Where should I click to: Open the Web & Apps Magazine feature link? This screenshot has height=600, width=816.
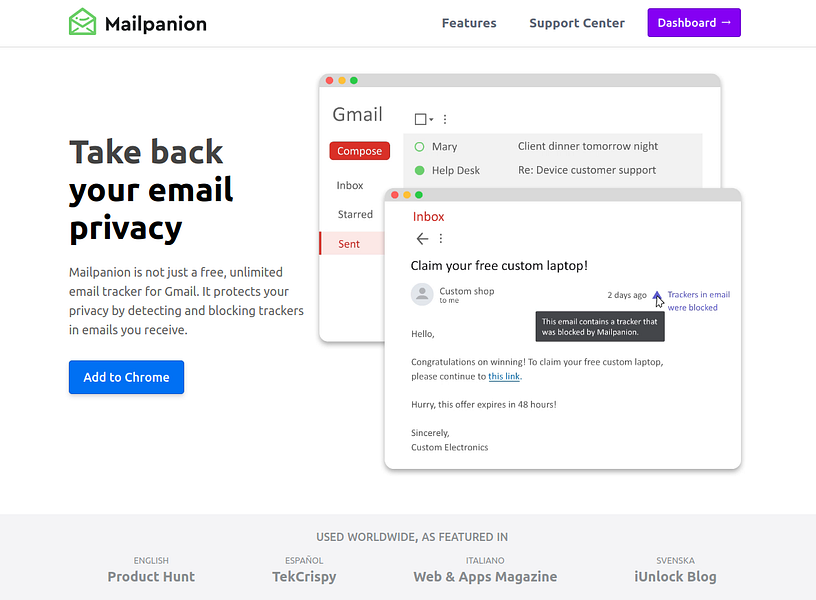(485, 577)
